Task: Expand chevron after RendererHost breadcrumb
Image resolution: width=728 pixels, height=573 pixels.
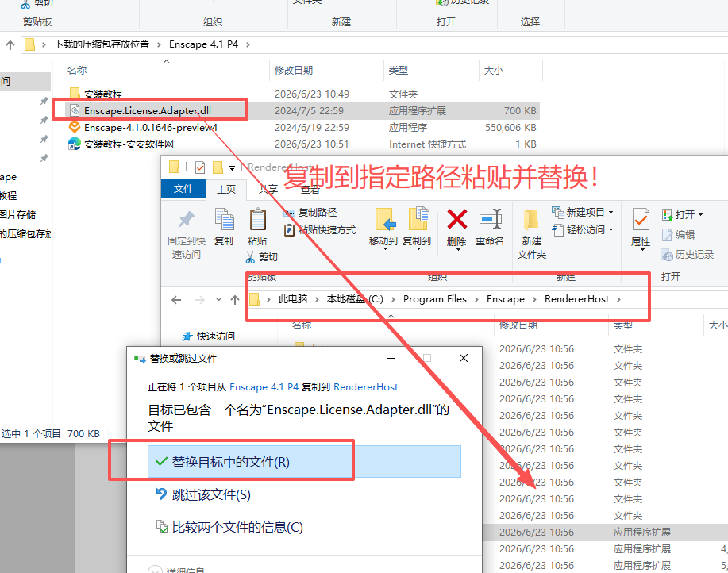Action: pyautogui.click(x=618, y=300)
